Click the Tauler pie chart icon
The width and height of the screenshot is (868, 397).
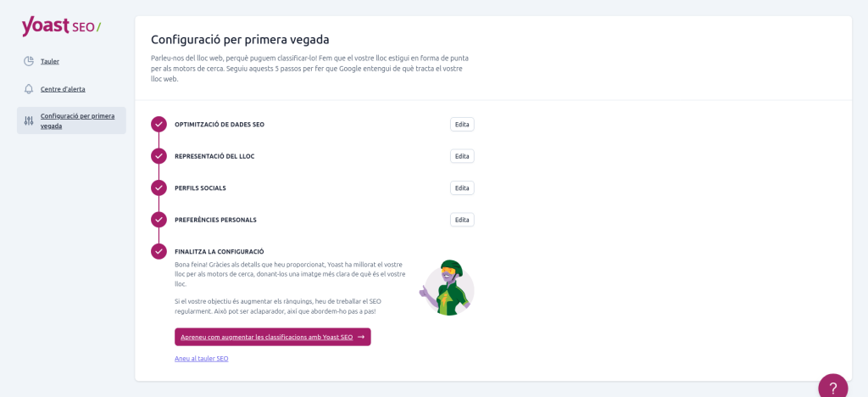click(29, 61)
